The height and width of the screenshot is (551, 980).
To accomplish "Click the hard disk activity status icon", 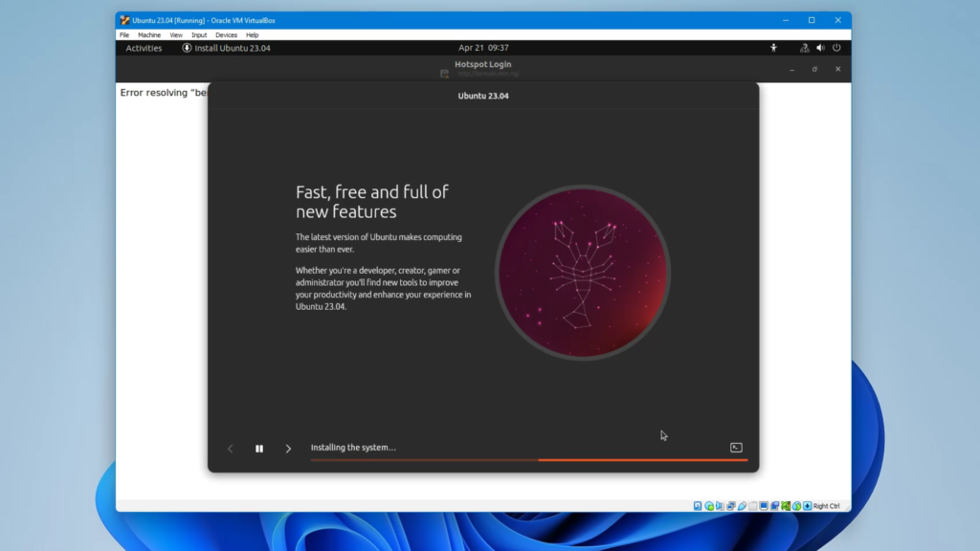I will (x=698, y=506).
